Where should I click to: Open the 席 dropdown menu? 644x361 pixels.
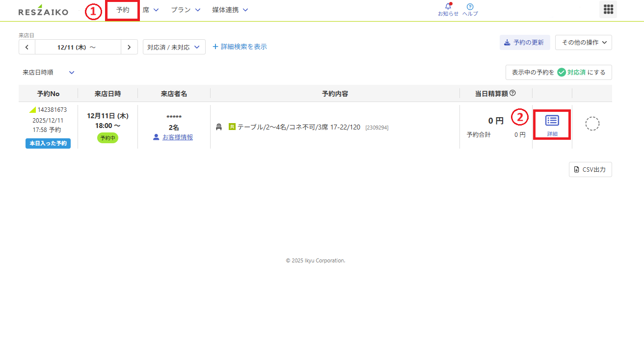pyautogui.click(x=151, y=9)
